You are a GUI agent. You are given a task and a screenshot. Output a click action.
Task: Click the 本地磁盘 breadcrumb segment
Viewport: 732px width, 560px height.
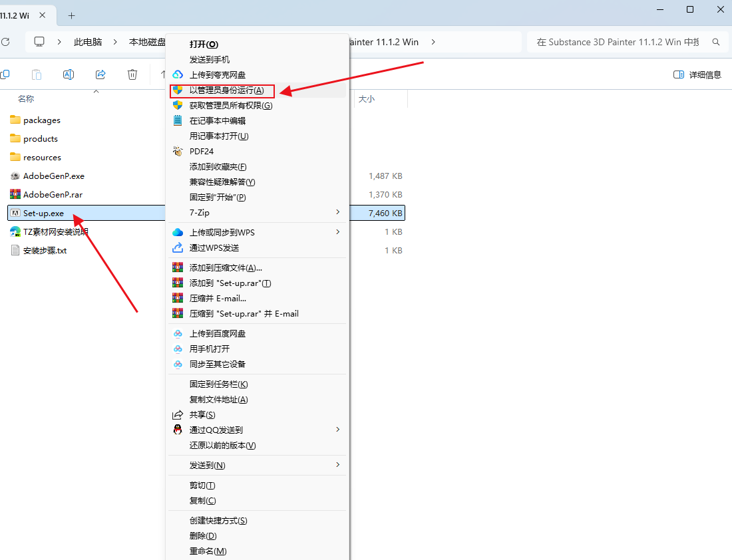pyautogui.click(x=147, y=42)
